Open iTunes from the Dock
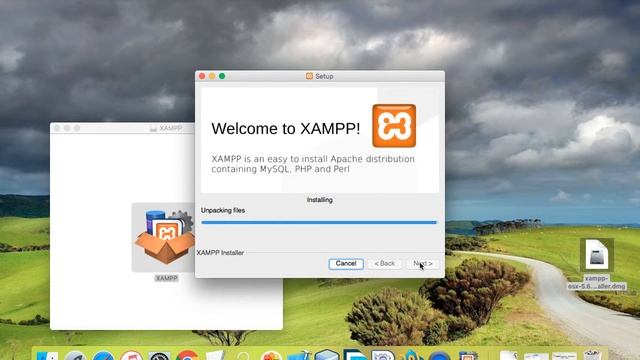 click(131, 356)
